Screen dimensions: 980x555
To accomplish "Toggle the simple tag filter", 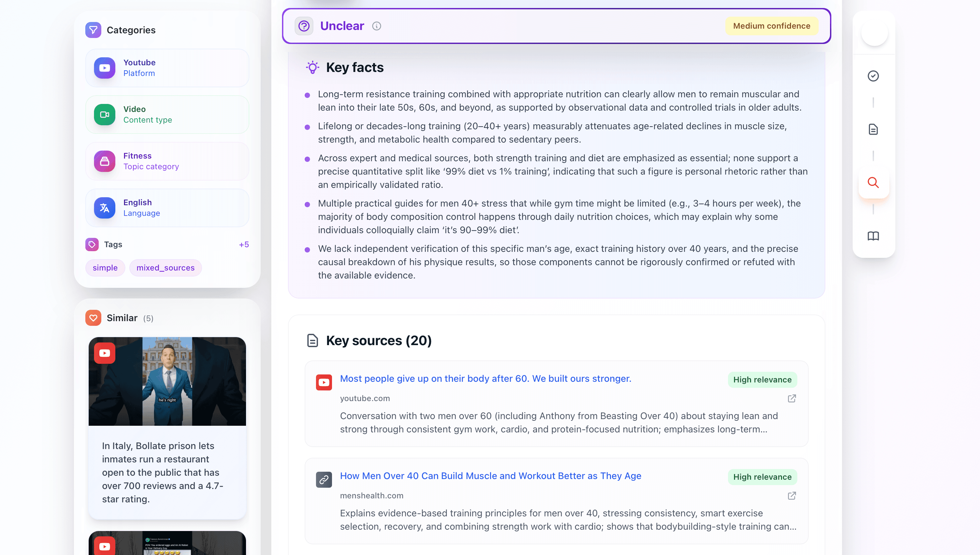I will click(105, 268).
